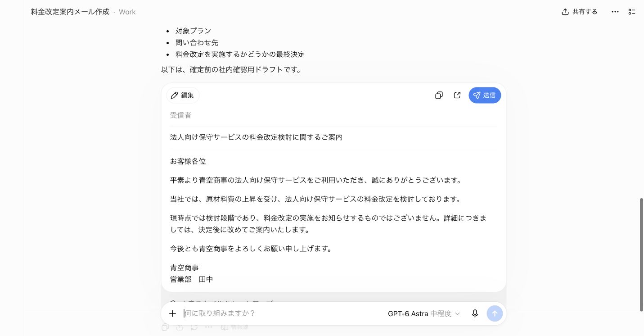644x336 pixels.
Task: Click the line 以下は、確定前の社内確認用ドラフトです。
Action: [x=233, y=70]
